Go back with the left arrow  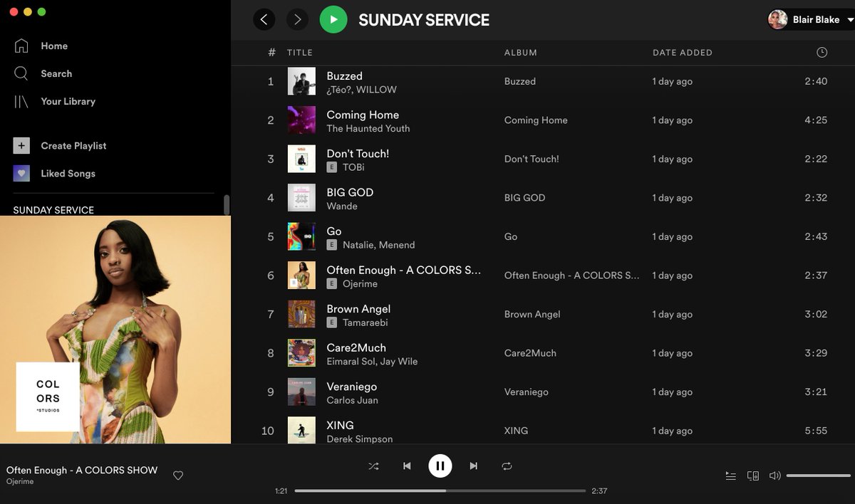click(264, 20)
